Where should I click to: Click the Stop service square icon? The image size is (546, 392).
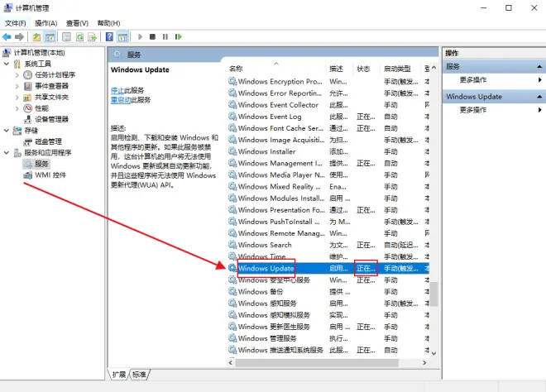(x=152, y=36)
